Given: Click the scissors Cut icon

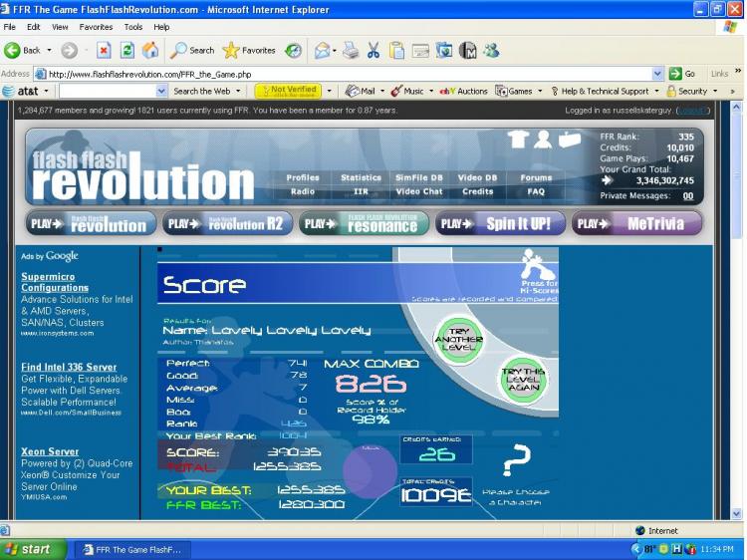Looking at the screenshot, I should coord(373,50).
